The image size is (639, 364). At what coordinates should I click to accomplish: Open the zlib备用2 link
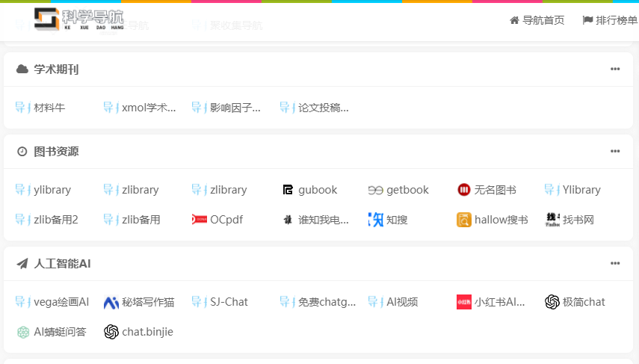(x=56, y=220)
